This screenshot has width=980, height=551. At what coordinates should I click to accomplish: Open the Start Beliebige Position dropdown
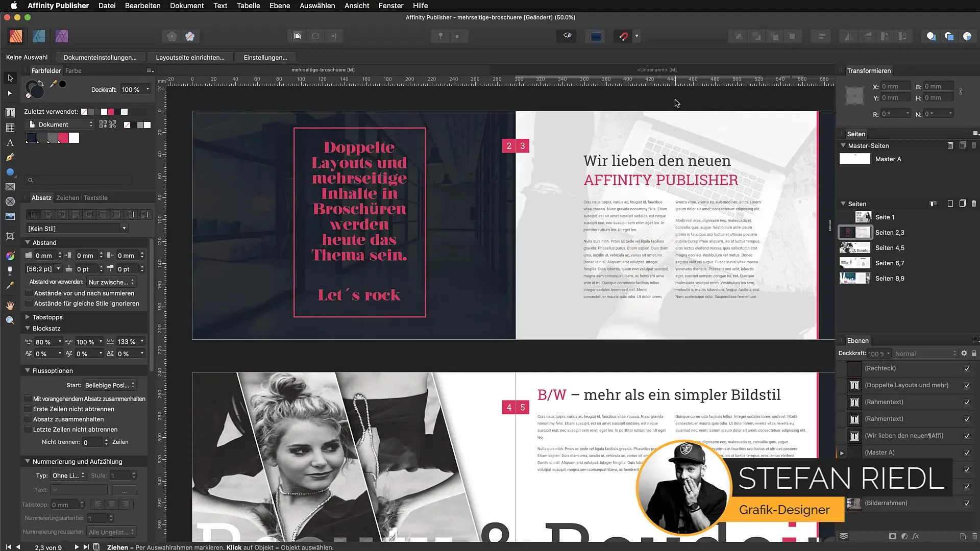[x=110, y=385]
